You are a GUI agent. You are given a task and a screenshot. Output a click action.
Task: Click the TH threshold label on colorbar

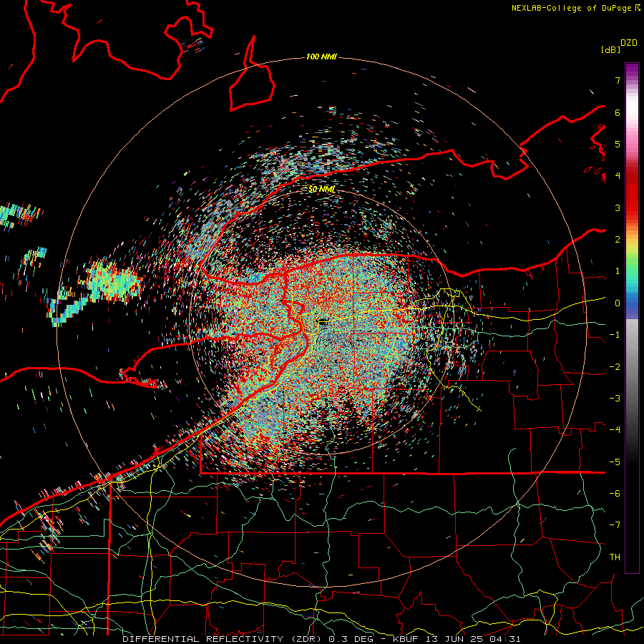[x=615, y=557]
